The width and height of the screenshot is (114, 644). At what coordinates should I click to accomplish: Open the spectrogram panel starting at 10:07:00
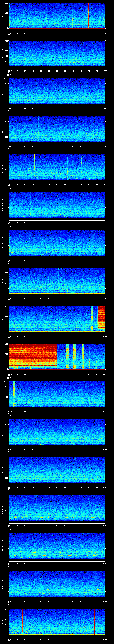click(57, 243)
